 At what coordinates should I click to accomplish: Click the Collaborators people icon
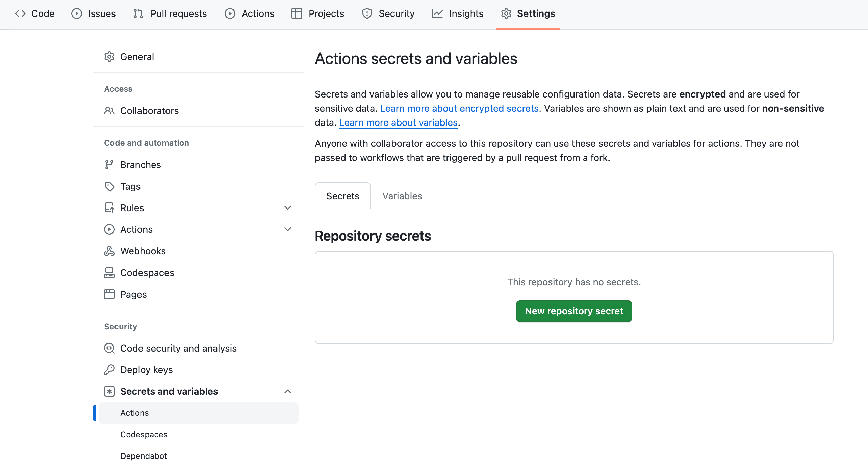coord(109,111)
